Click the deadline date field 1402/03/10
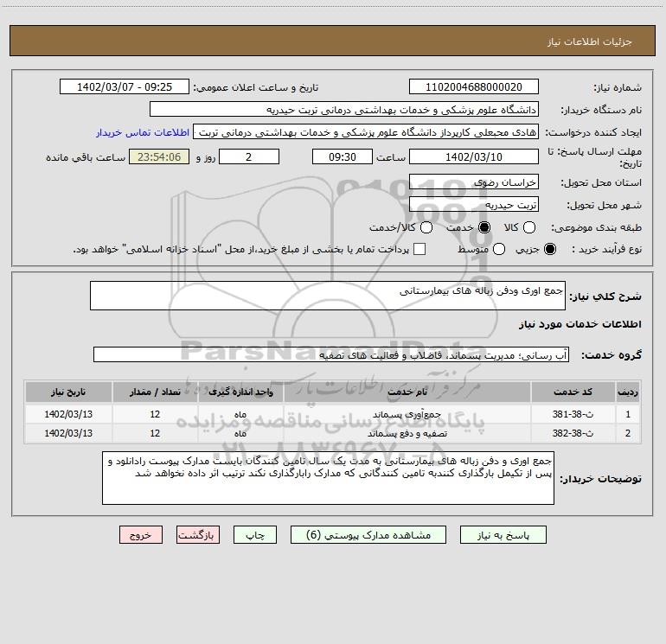 click(474, 156)
